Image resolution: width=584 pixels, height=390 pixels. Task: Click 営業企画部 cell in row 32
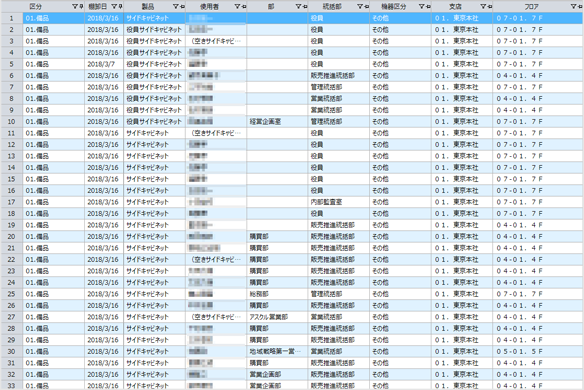click(277, 374)
